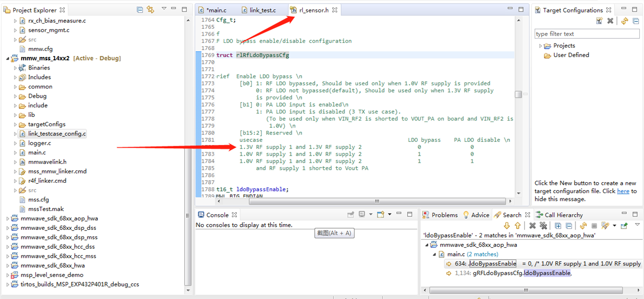Show next search match arrow
Screen dimensions: 644x299
point(507,226)
